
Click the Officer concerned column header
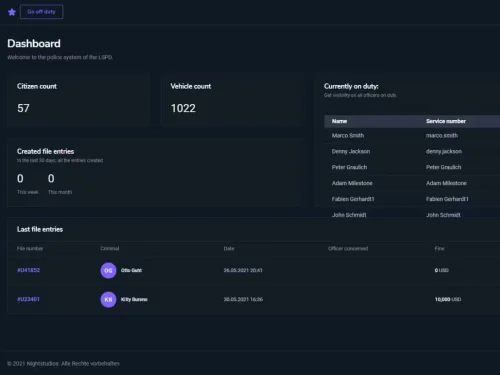pyautogui.click(x=348, y=248)
